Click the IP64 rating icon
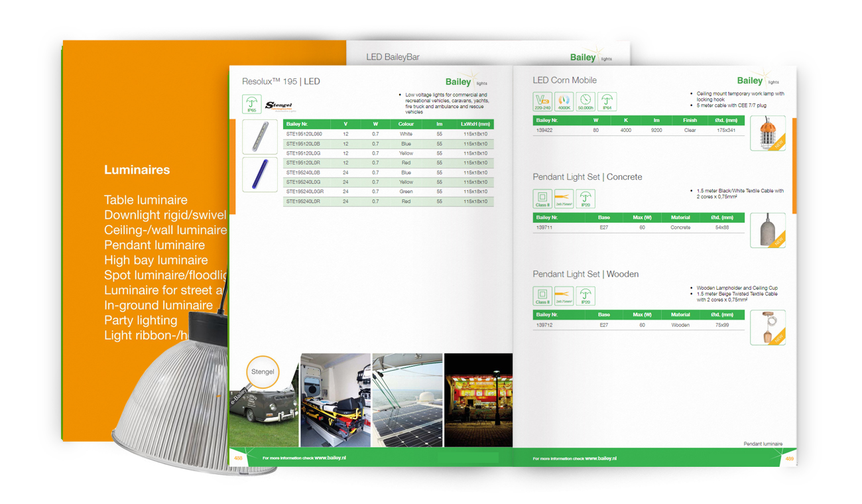The height and width of the screenshot is (504, 862). point(607,101)
